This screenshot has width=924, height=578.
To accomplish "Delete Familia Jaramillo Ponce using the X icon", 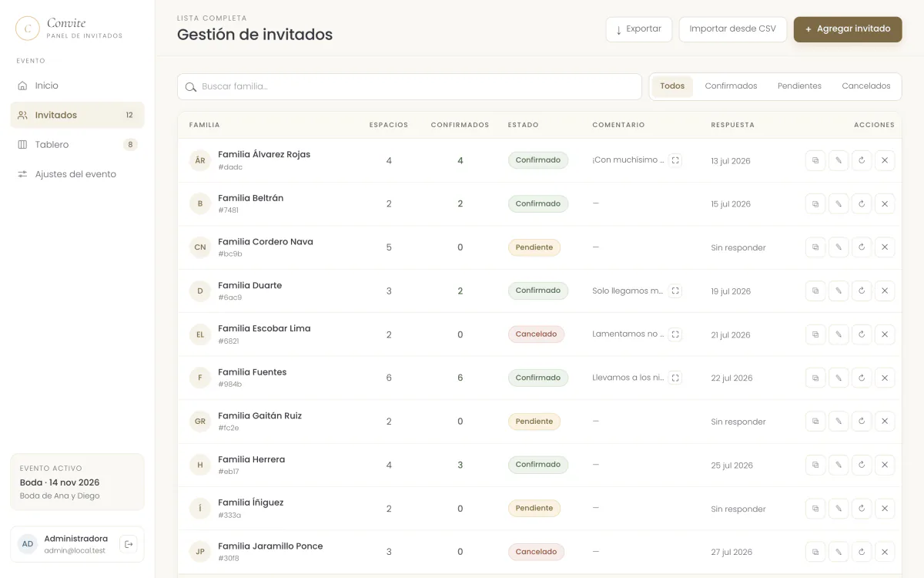I will 885,552.
